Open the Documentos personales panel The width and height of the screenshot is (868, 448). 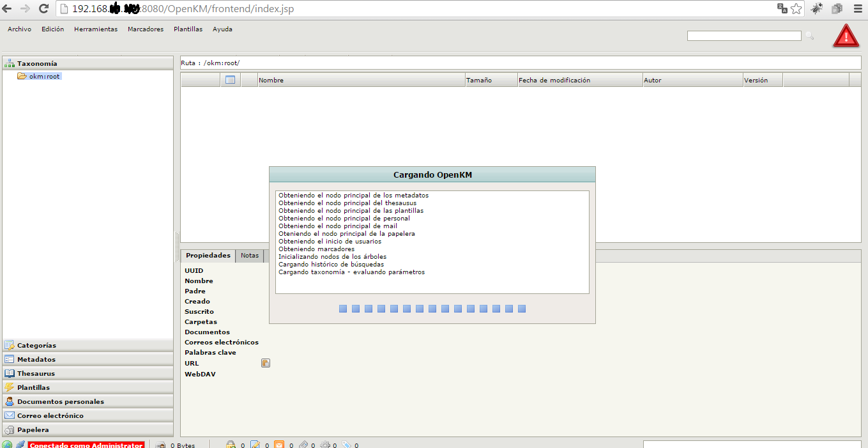[x=60, y=401]
